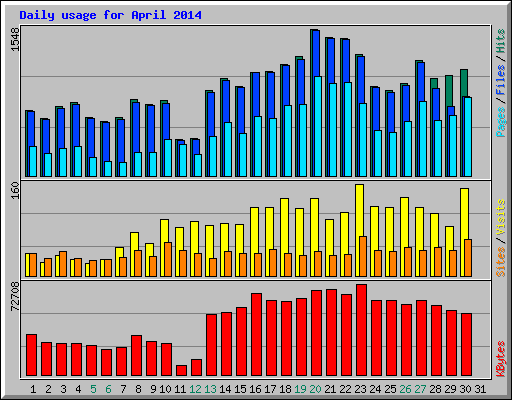Click the yellow visits bar for day 30
This screenshot has height=400, width=512.
pyautogui.click(x=464, y=213)
